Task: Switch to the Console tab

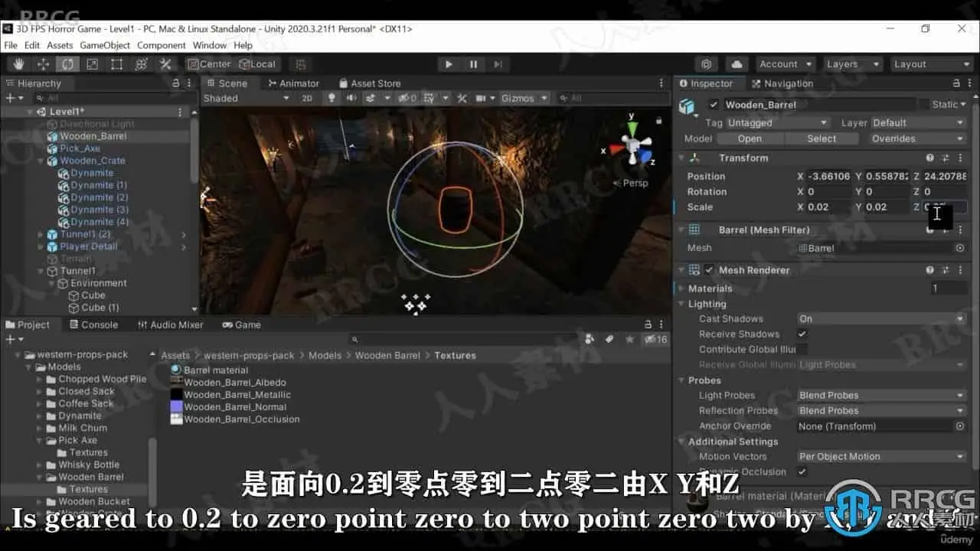Action: coord(93,324)
